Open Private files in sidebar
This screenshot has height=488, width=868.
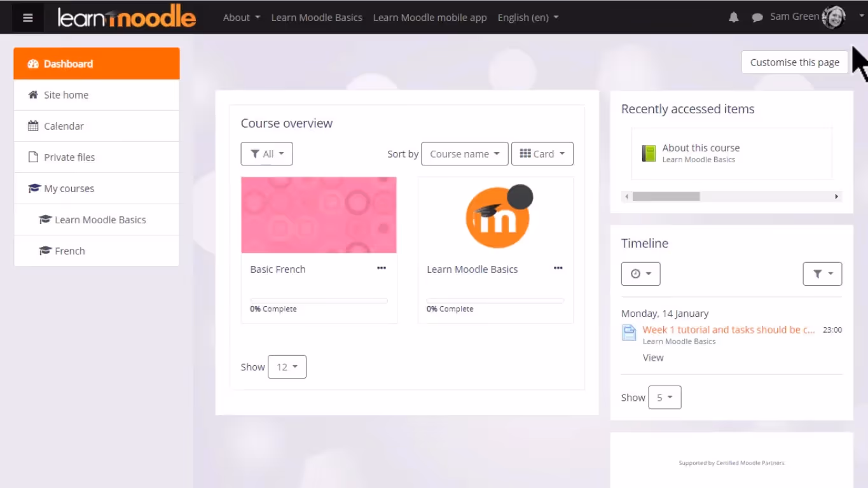pyautogui.click(x=97, y=157)
